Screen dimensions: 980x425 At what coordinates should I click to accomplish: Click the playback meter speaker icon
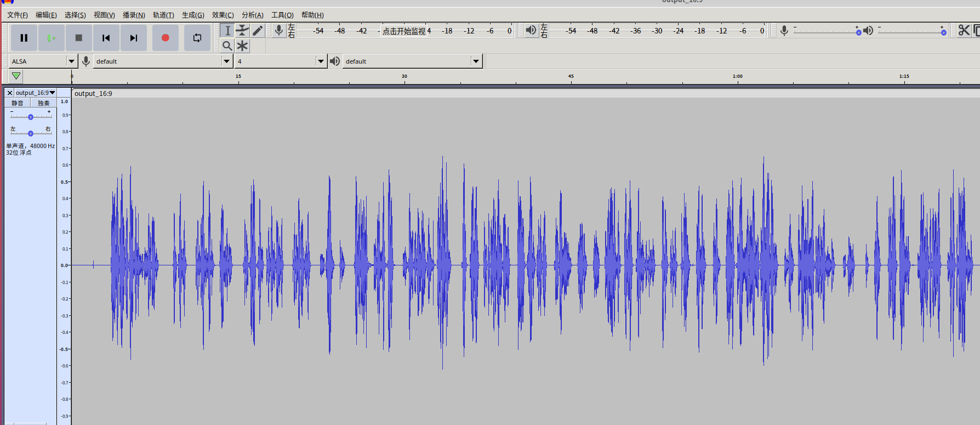point(531,30)
